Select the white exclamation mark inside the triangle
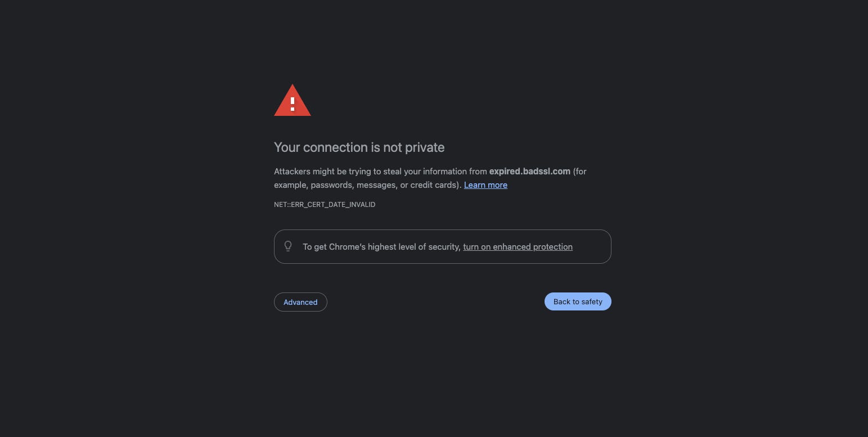 (293, 104)
